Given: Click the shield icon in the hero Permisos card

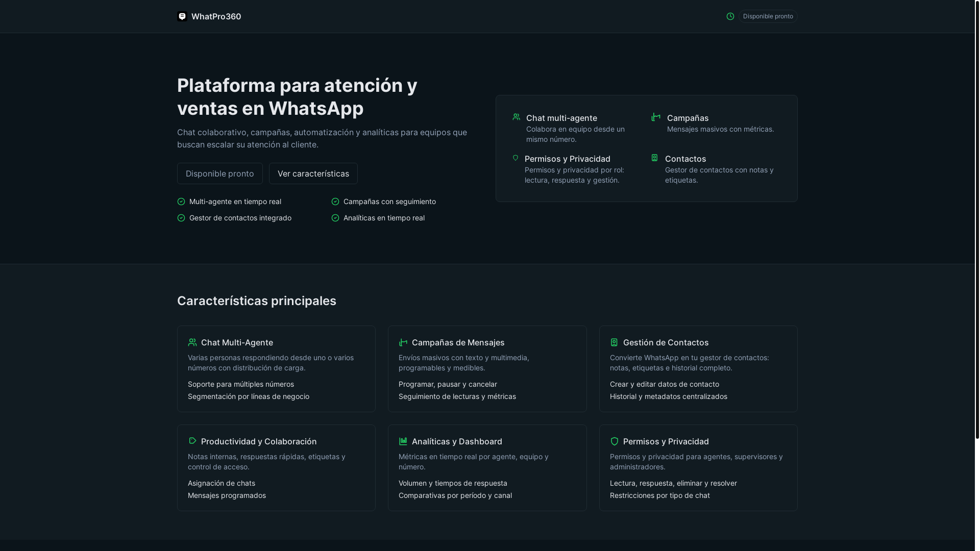Looking at the screenshot, I should (516, 158).
